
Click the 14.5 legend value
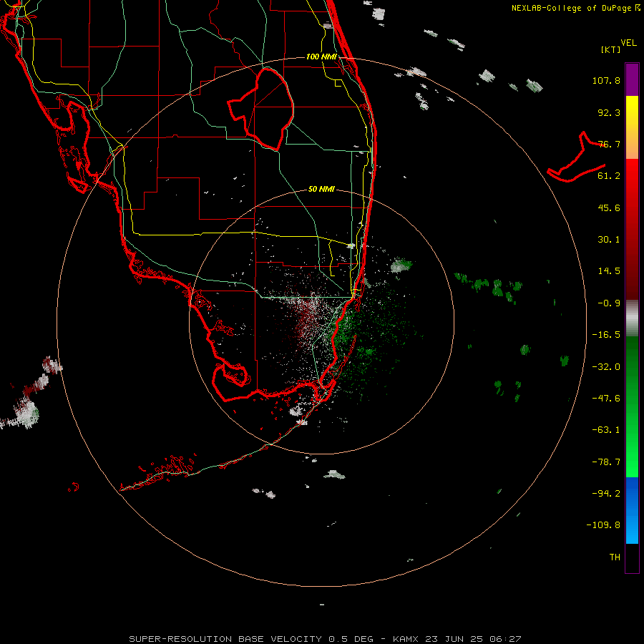point(609,271)
